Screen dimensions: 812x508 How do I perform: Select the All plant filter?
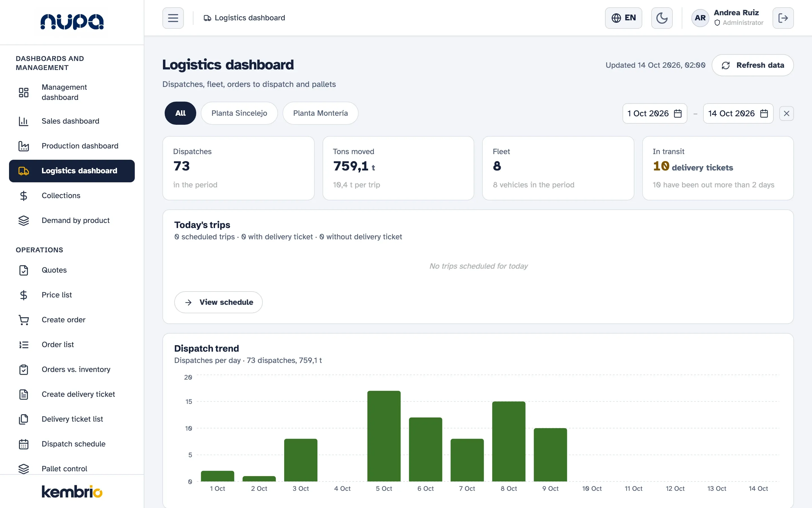tap(180, 113)
